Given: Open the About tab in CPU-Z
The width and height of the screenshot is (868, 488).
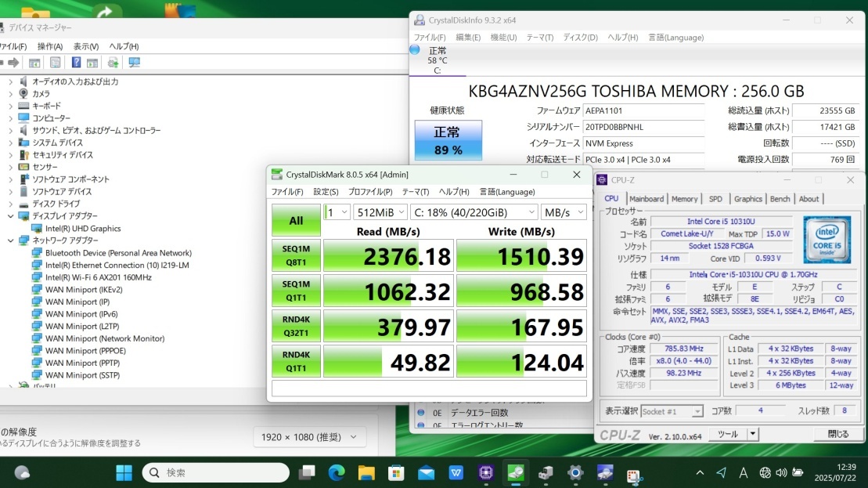Looking at the screenshot, I should tap(809, 199).
